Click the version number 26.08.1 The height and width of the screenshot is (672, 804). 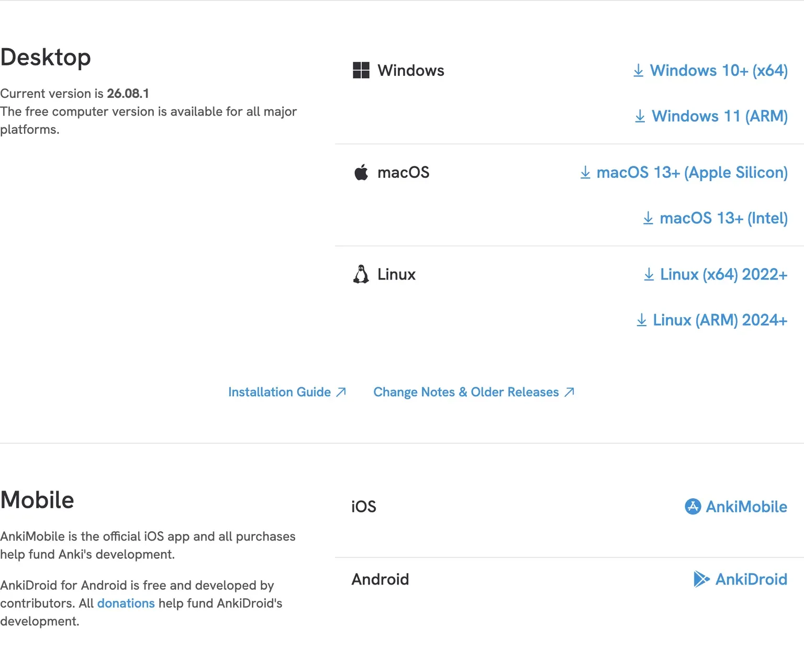pos(128,94)
